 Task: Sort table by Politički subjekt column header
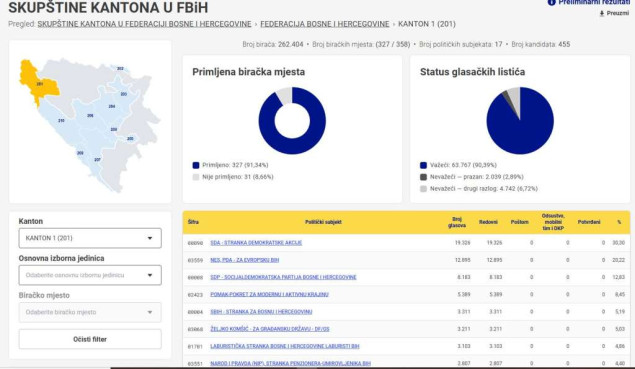323,222
